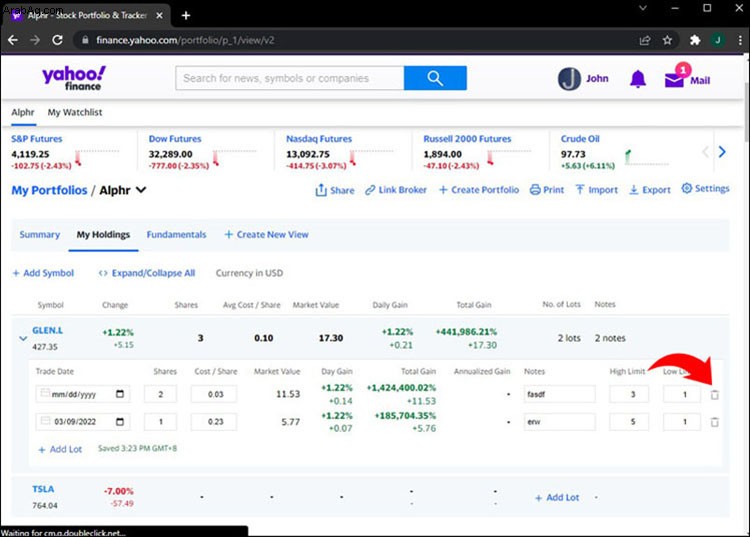Select the Alphr portfolio nav tab
The image size is (750, 537).
tap(23, 112)
